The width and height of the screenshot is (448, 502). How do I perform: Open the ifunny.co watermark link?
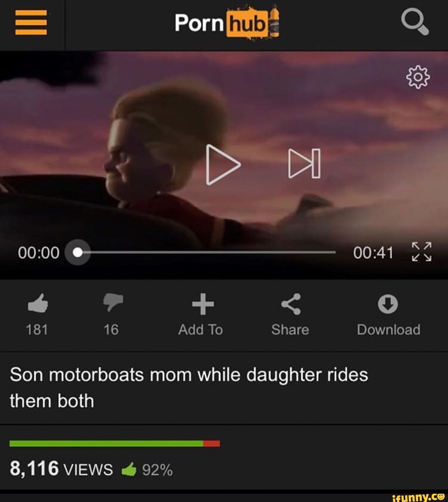(x=418, y=496)
